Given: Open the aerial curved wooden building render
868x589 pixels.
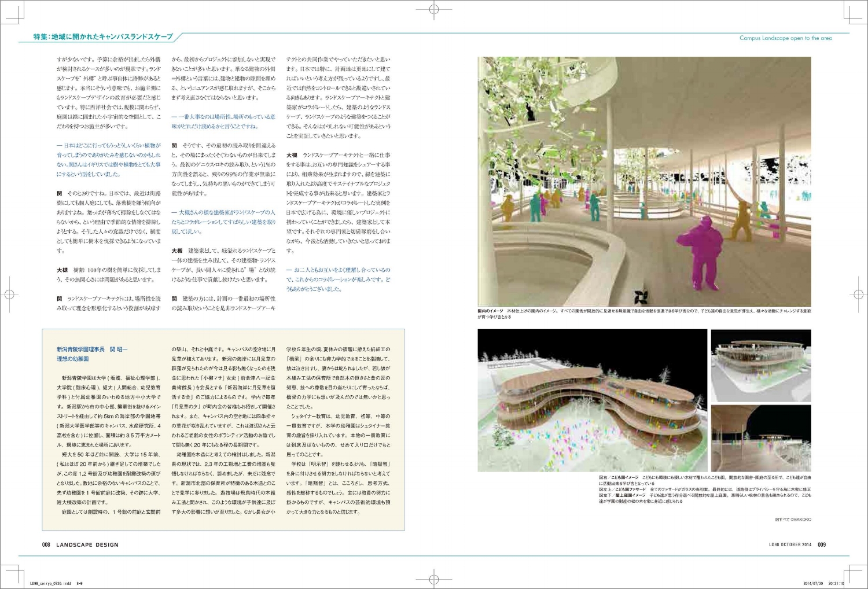Looking at the screenshot, I should click(592, 400).
